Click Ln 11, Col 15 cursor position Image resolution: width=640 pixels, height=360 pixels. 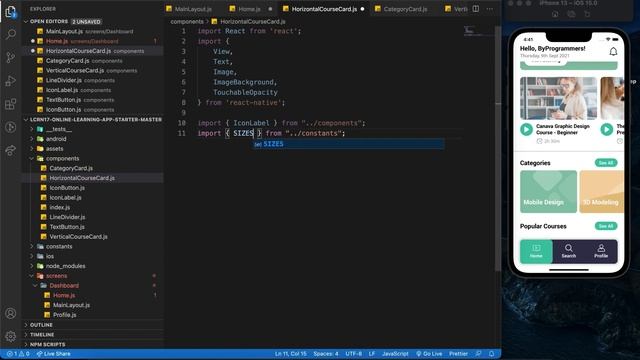click(x=290, y=354)
